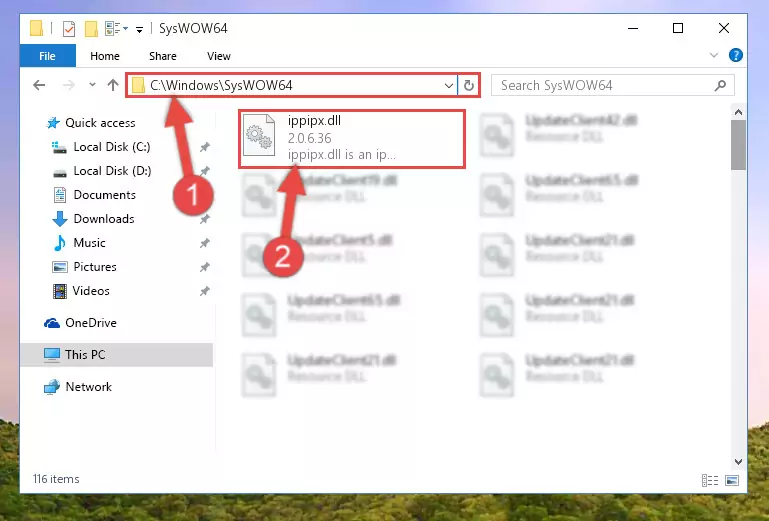Click the This PC monitor icon
Screen dimensions: 769x521
pyautogui.click(x=52, y=355)
